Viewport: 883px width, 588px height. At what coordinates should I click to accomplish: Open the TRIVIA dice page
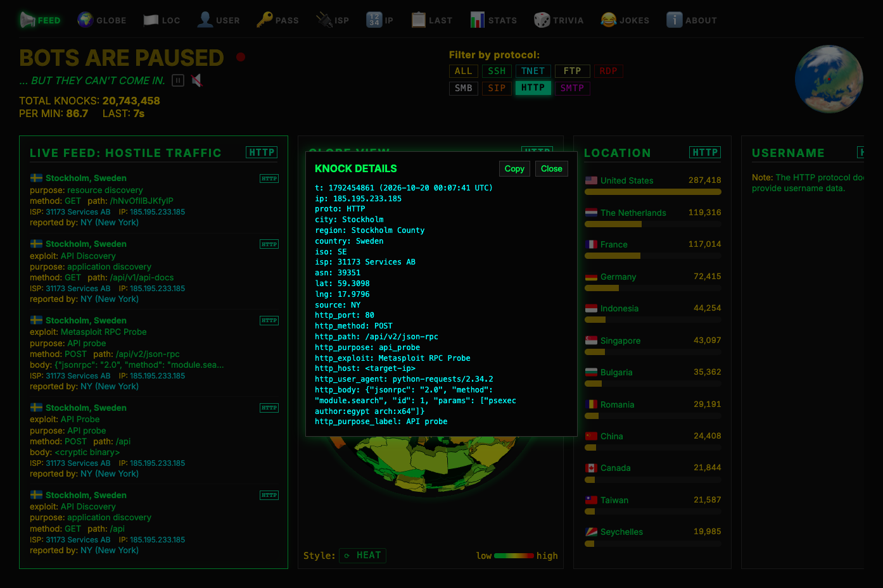[x=542, y=20]
